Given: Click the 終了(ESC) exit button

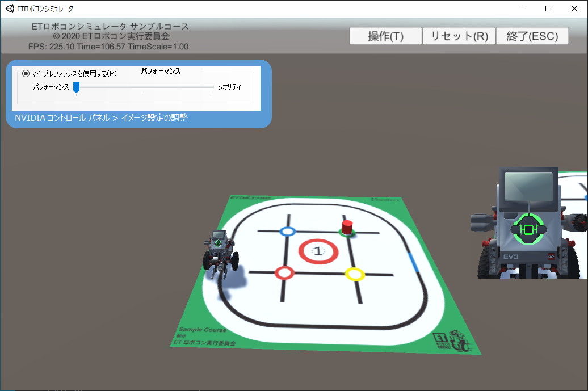Looking at the screenshot, I should [532, 36].
